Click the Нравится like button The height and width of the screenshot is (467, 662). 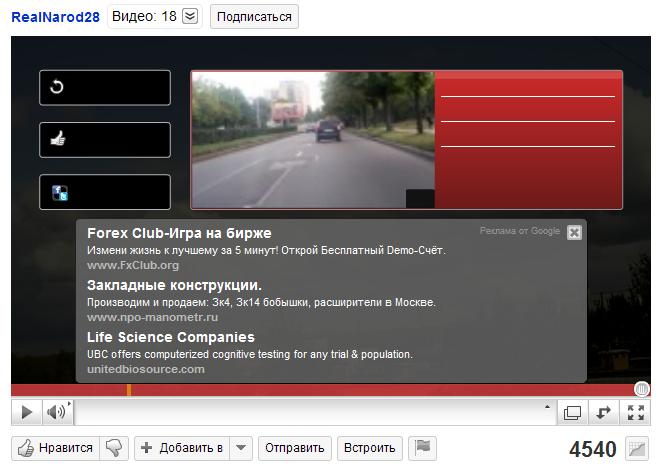(x=56, y=448)
